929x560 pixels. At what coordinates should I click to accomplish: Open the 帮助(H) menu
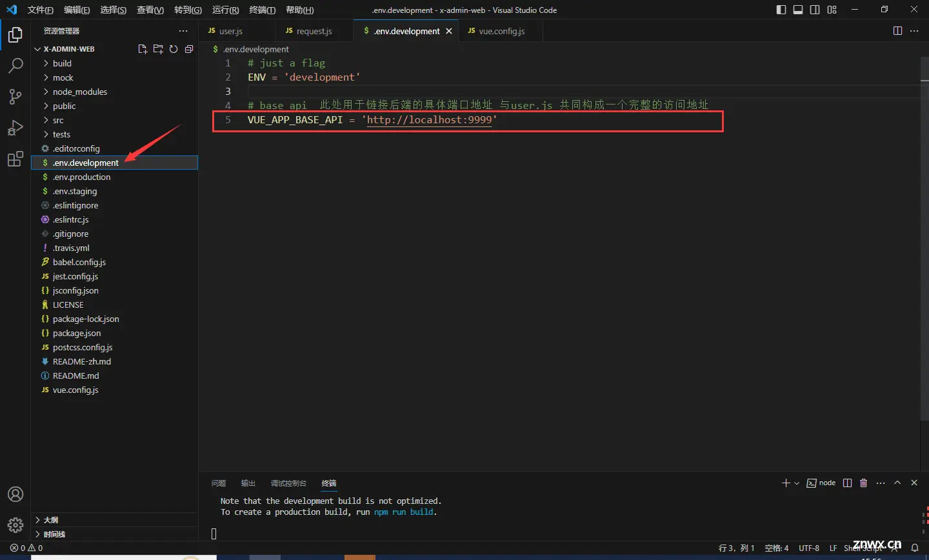[x=299, y=10]
